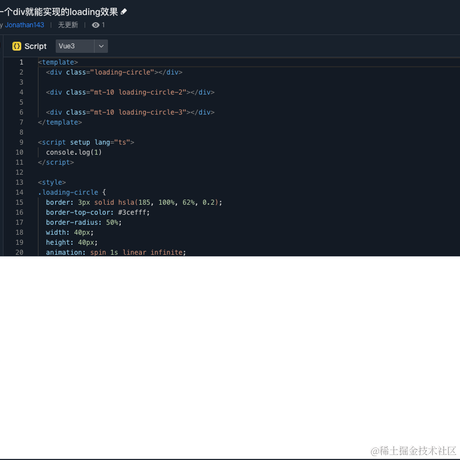Click the line 1 '<template>' opening tag
This screenshot has height=460, width=460.
[x=58, y=62]
